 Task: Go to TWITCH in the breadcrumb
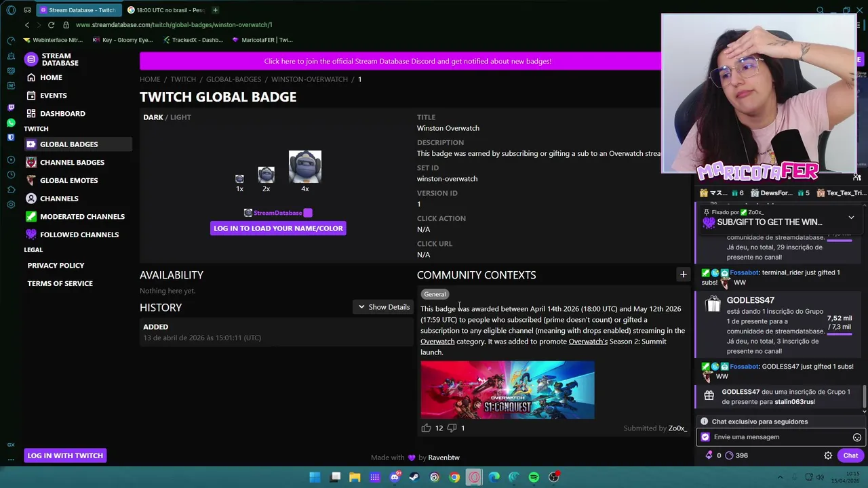[x=183, y=79]
